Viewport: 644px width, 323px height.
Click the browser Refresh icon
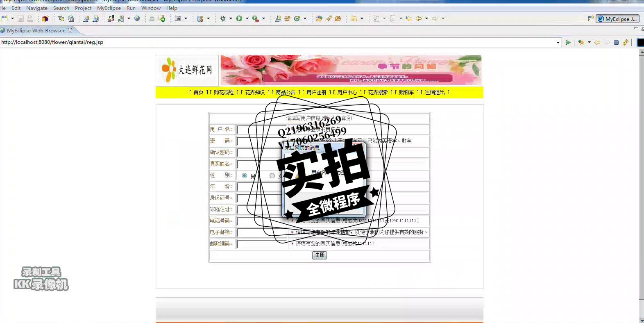click(626, 42)
